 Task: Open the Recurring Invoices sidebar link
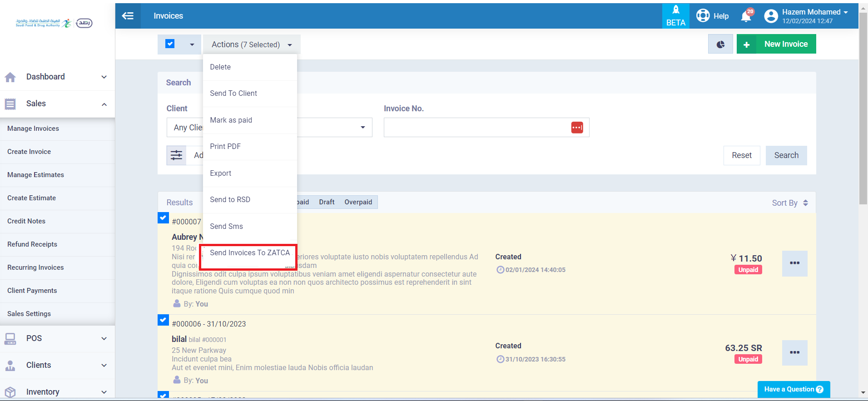35,267
